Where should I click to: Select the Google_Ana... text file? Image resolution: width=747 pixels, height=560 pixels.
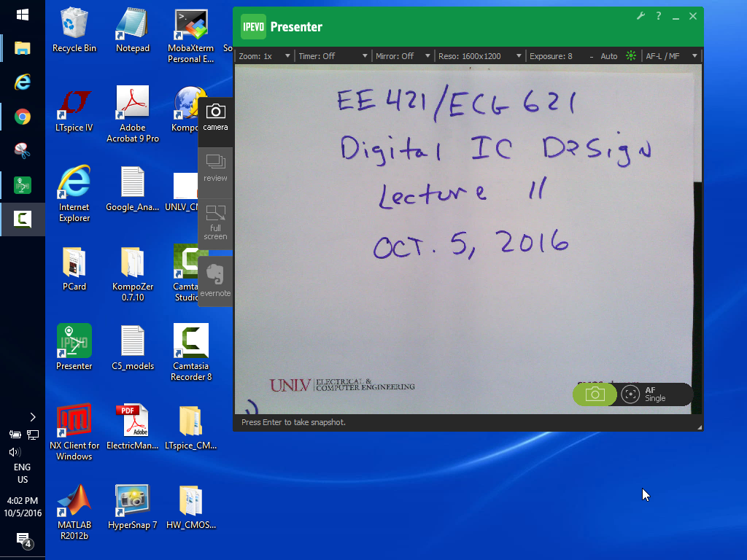point(133,189)
